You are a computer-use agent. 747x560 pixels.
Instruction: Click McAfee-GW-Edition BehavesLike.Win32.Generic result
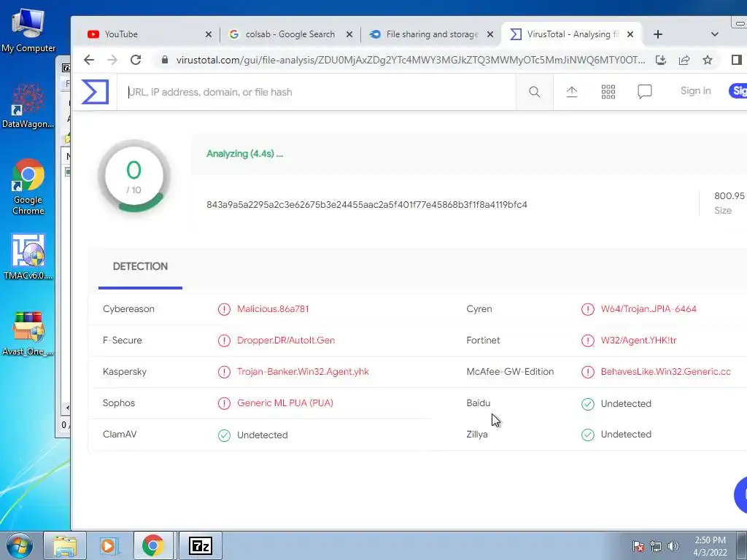[x=665, y=372]
